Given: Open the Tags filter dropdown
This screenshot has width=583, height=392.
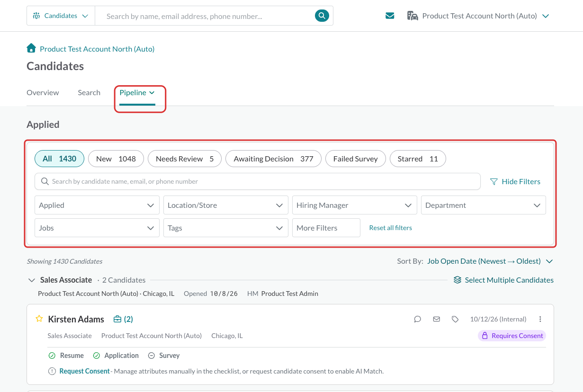Looking at the screenshot, I should click(226, 228).
